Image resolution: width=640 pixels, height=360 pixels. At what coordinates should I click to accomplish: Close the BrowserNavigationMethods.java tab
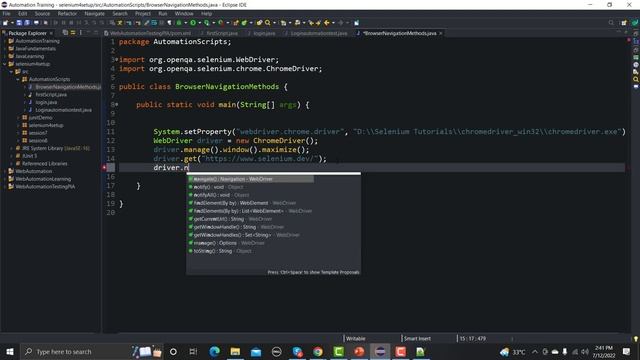tap(441, 33)
